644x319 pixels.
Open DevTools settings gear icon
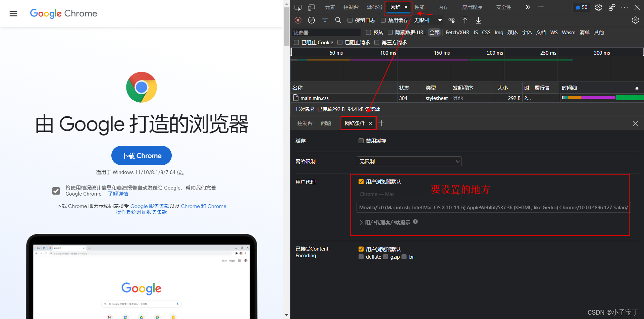598,7
